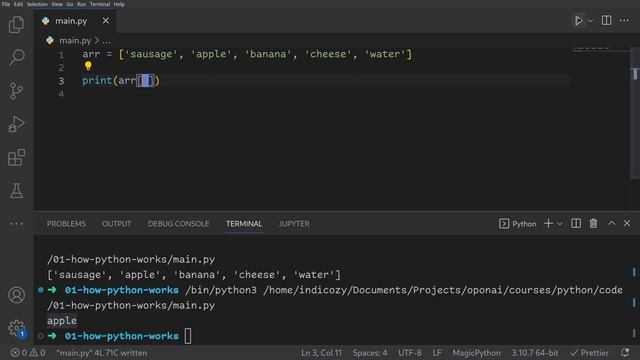The height and width of the screenshot is (360, 640).
Task: Switch to the TERMINAL panel tab
Action: (244, 224)
